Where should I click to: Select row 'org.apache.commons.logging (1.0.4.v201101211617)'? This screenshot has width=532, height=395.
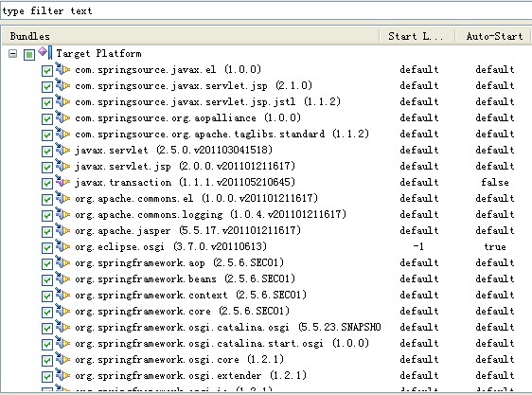click(210, 215)
